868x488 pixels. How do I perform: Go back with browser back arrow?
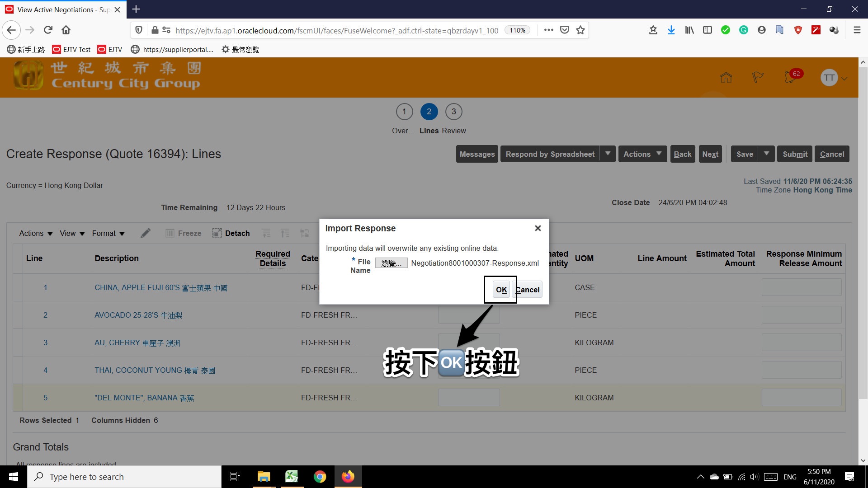click(11, 30)
